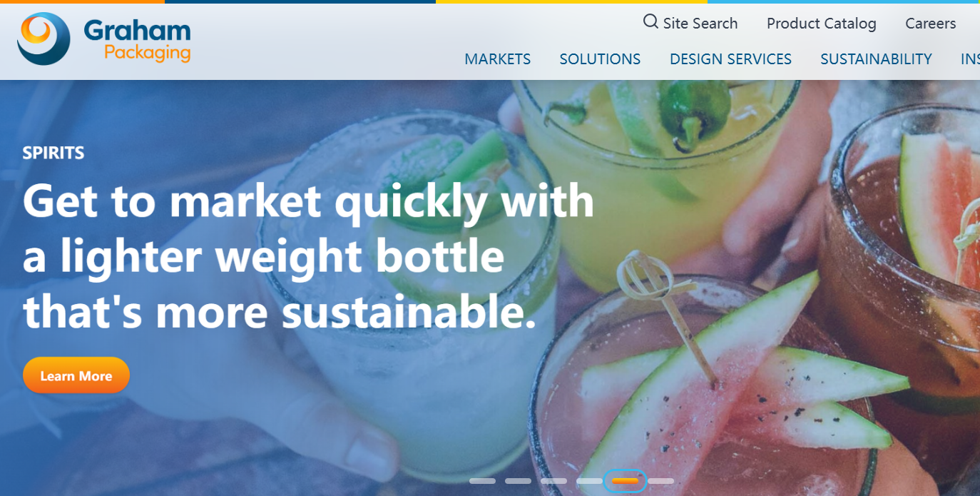Click the SPIRITS category label
The height and width of the screenshot is (496, 980).
click(53, 153)
